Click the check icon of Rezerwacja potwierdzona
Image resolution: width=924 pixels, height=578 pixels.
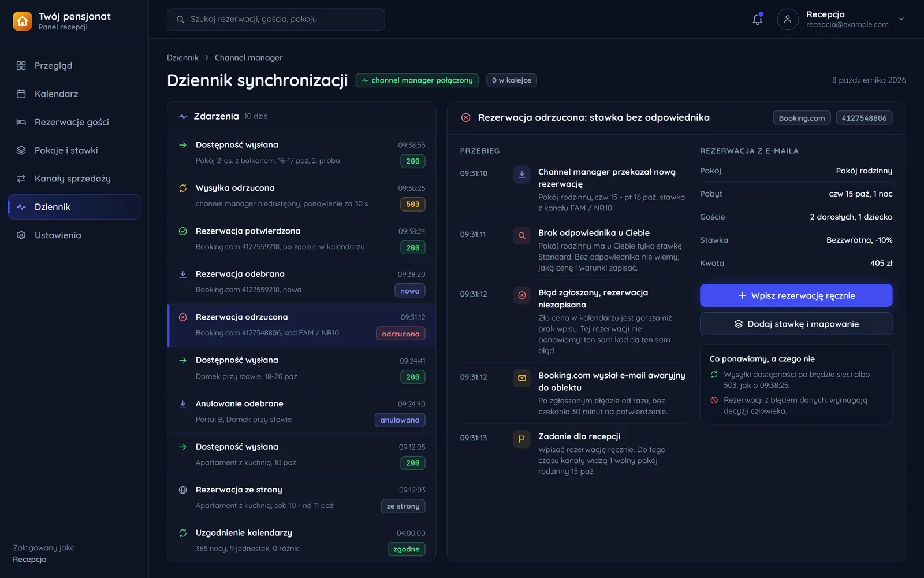click(x=183, y=231)
